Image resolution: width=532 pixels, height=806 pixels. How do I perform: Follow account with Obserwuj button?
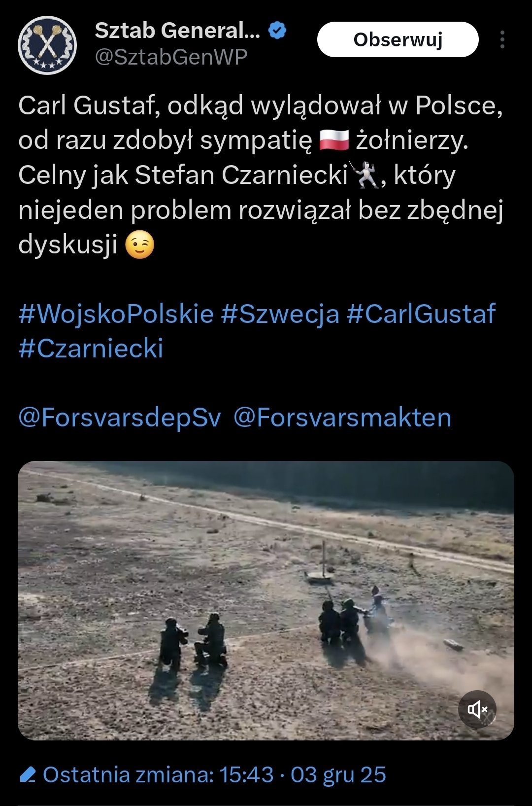tap(398, 39)
